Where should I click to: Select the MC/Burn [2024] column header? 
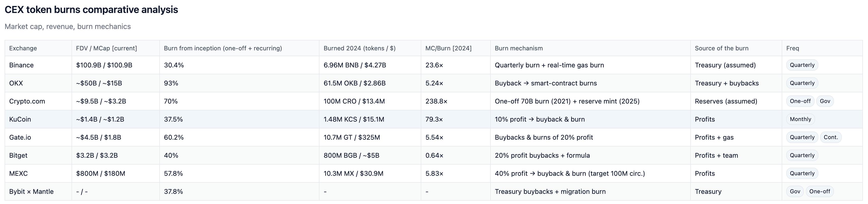point(448,48)
